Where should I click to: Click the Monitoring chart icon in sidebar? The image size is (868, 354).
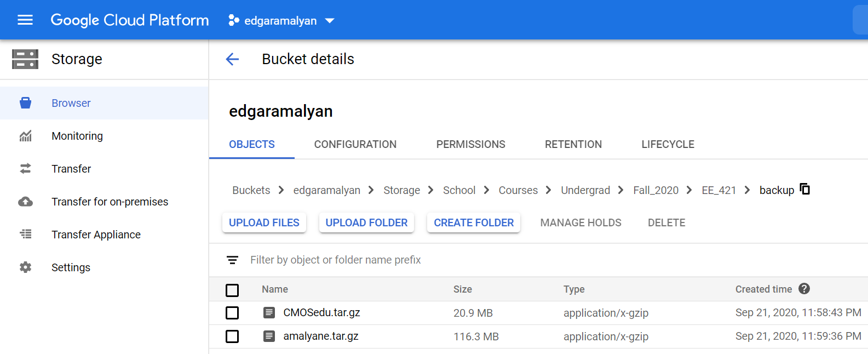point(25,136)
